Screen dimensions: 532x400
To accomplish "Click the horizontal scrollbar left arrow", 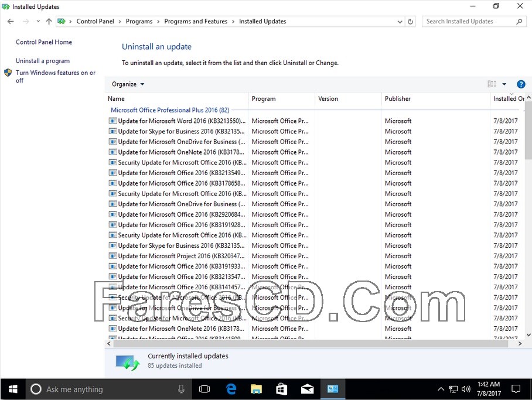I will coord(109,344).
